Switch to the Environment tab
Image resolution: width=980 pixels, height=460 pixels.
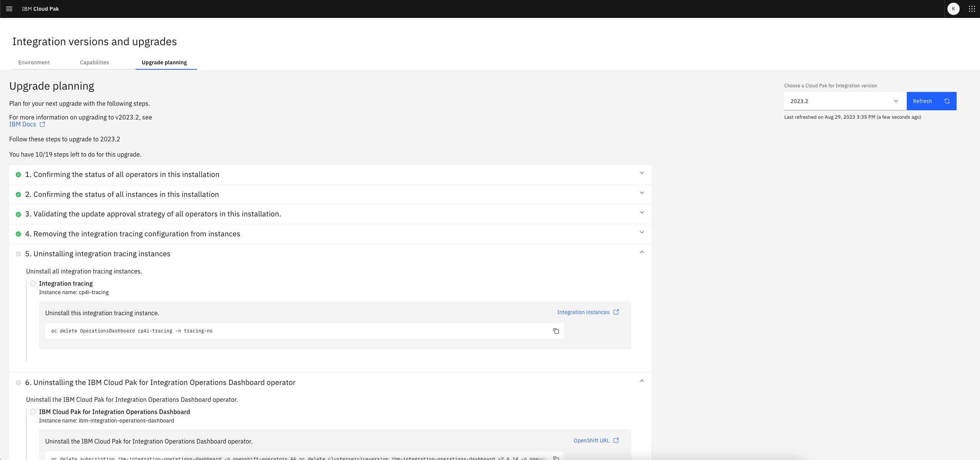click(x=34, y=62)
